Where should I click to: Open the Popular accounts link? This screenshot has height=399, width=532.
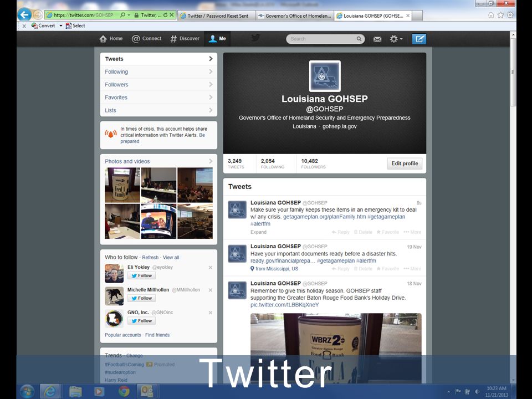123,335
